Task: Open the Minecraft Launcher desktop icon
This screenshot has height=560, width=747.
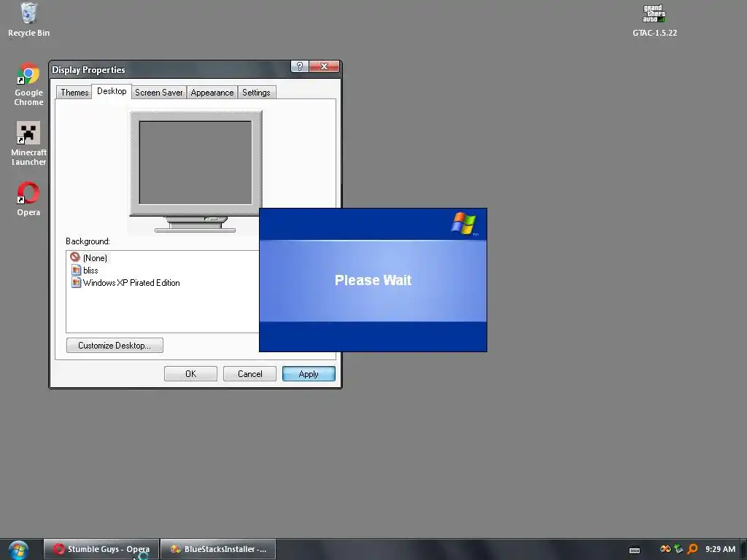Action: pyautogui.click(x=28, y=144)
